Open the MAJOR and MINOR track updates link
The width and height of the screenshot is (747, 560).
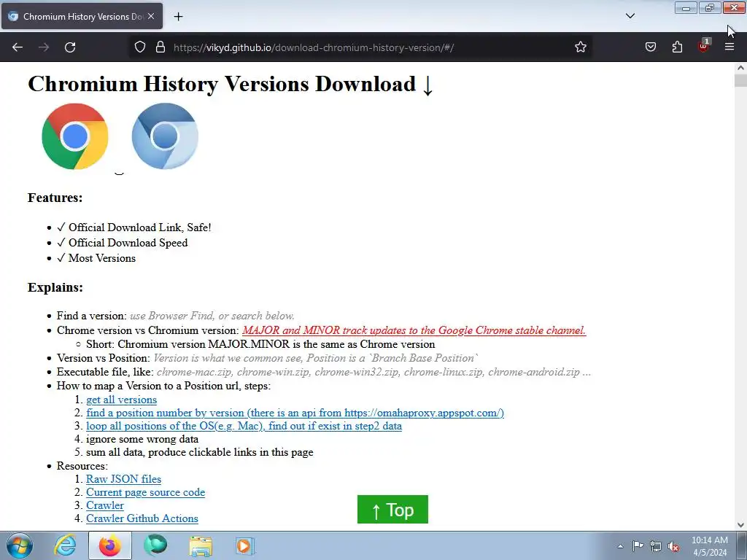click(414, 330)
